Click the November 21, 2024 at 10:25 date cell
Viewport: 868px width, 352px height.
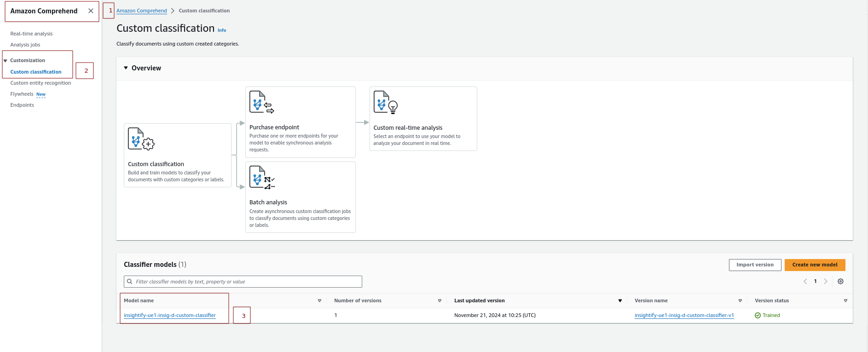coord(495,316)
